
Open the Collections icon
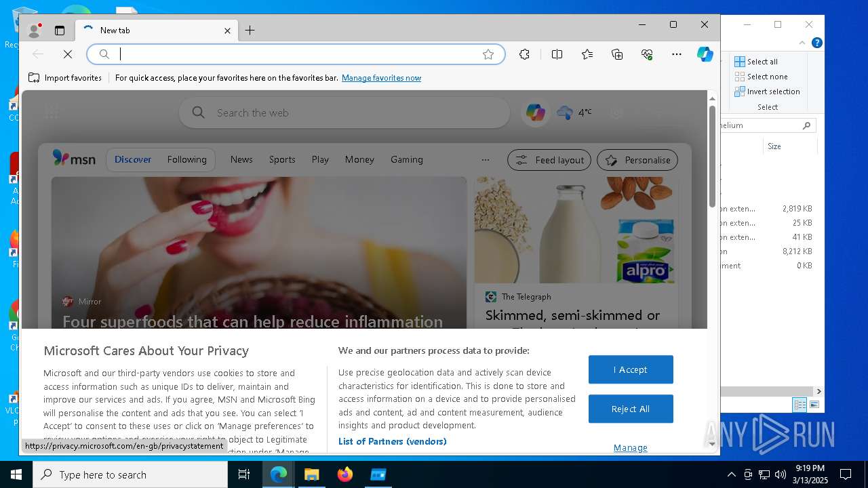click(x=617, y=54)
